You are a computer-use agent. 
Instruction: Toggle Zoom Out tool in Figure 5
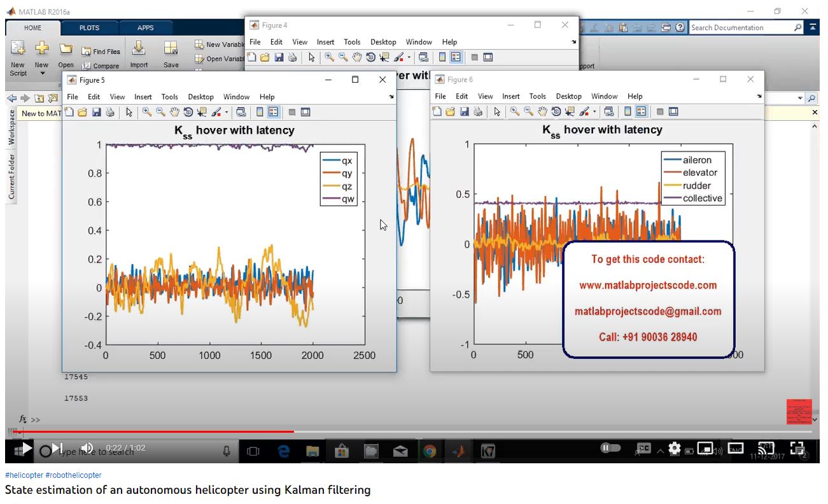(x=160, y=113)
